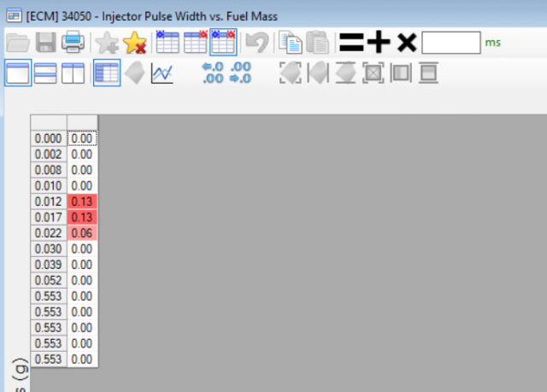Click in the ms value input field

click(450, 42)
